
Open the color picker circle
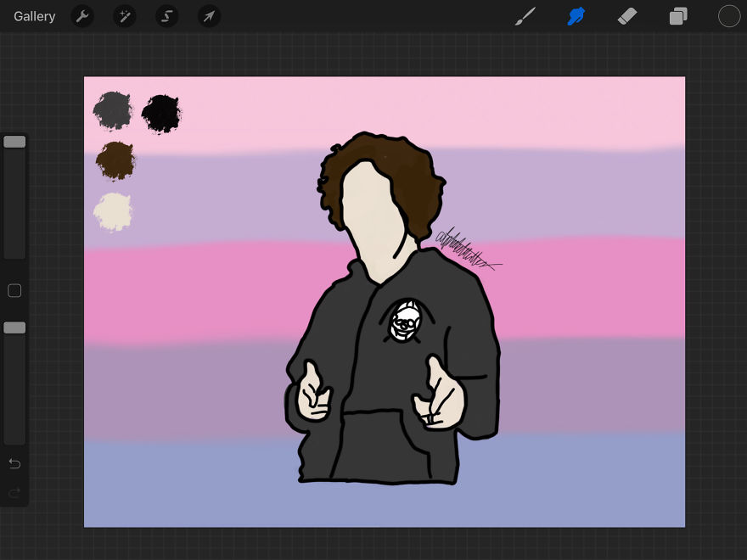pos(728,15)
